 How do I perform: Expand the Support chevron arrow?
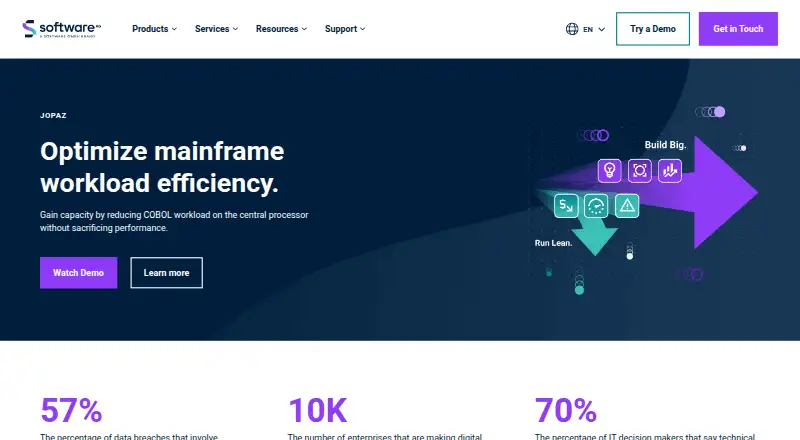click(362, 29)
